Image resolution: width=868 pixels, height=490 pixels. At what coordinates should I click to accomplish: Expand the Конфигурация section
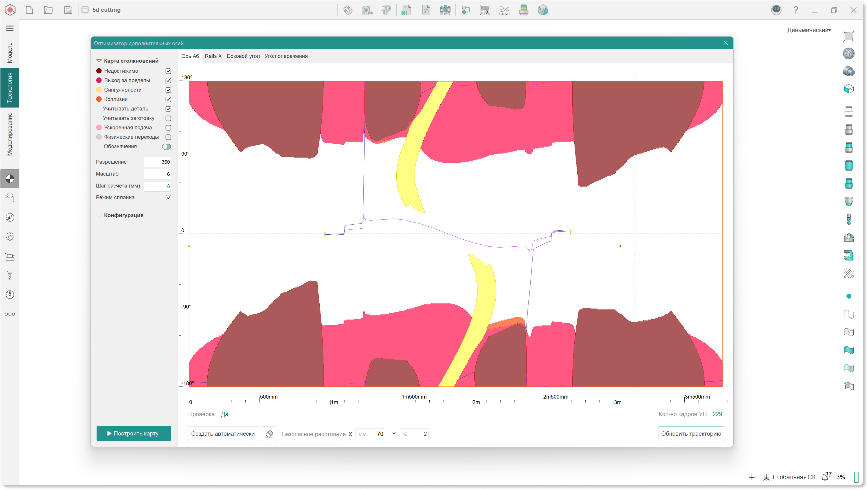pyautogui.click(x=99, y=215)
